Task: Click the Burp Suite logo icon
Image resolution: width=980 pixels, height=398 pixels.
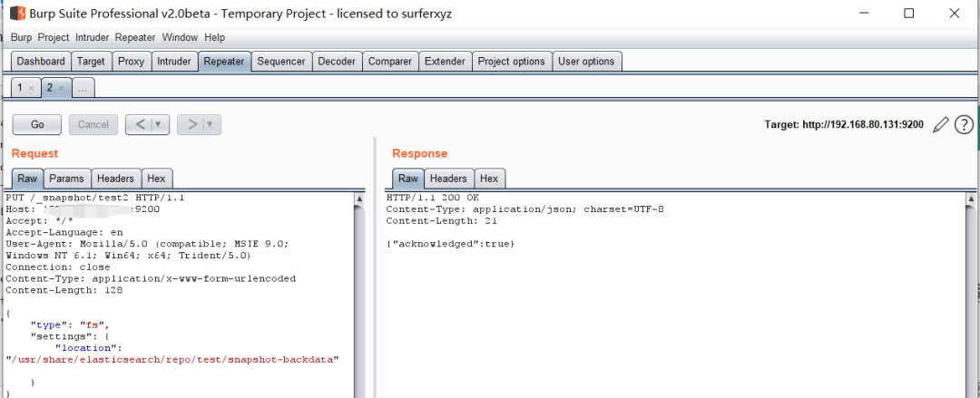Action: click(17, 13)
